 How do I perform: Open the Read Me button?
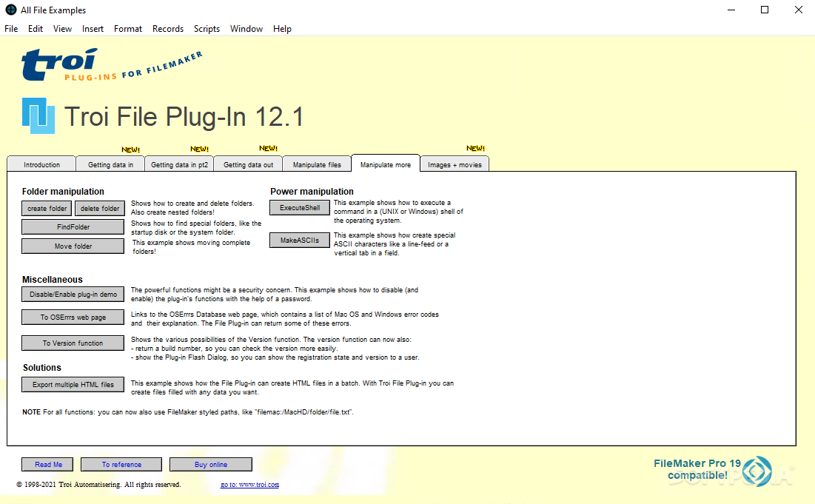(x=47, y=465)
